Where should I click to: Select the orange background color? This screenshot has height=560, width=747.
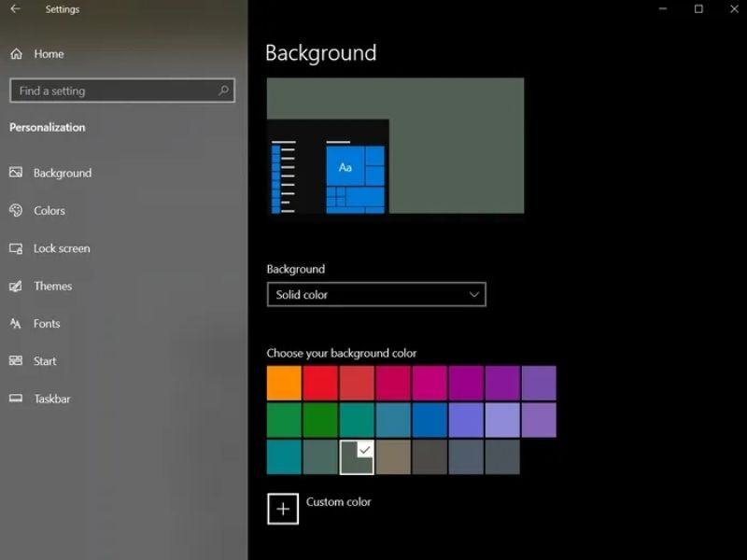284,383
